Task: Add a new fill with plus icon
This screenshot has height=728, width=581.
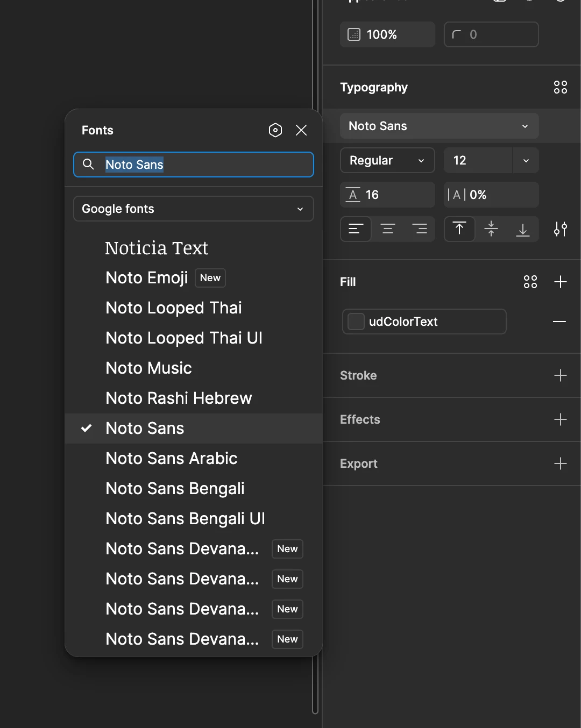Action: pyautogui.click(x=561, y=282)
